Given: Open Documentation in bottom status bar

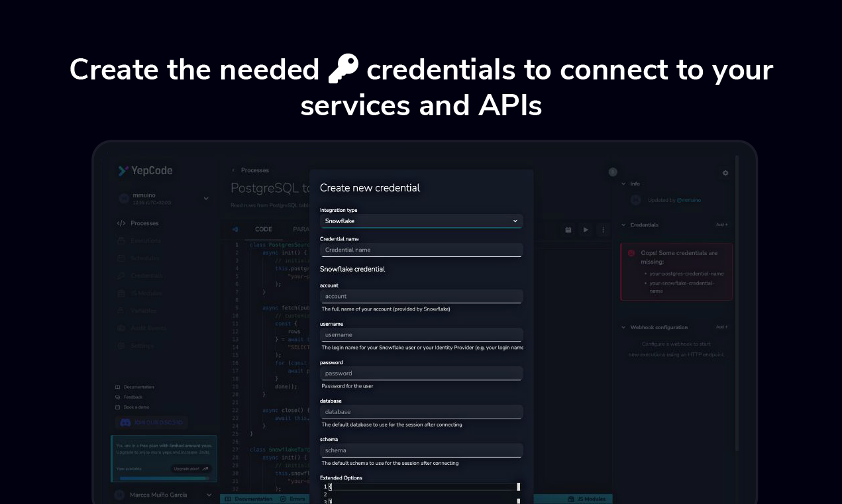Looking at the screenshot, I should point(249,499).
